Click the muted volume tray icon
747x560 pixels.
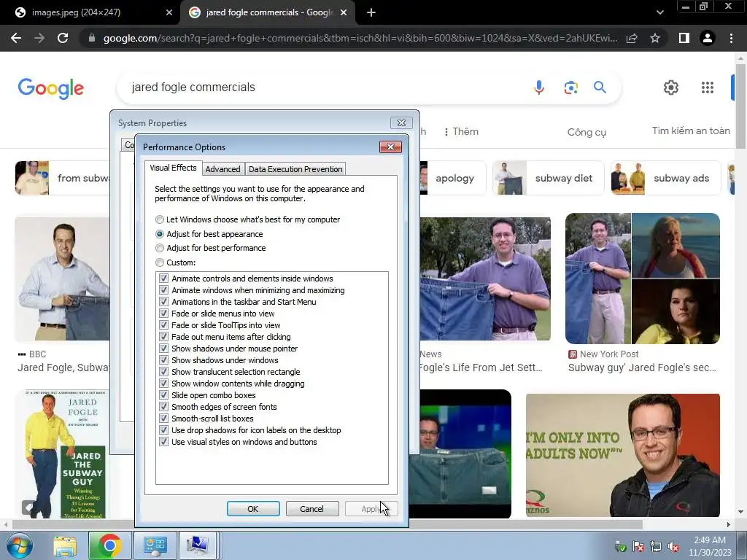[673, 547]
